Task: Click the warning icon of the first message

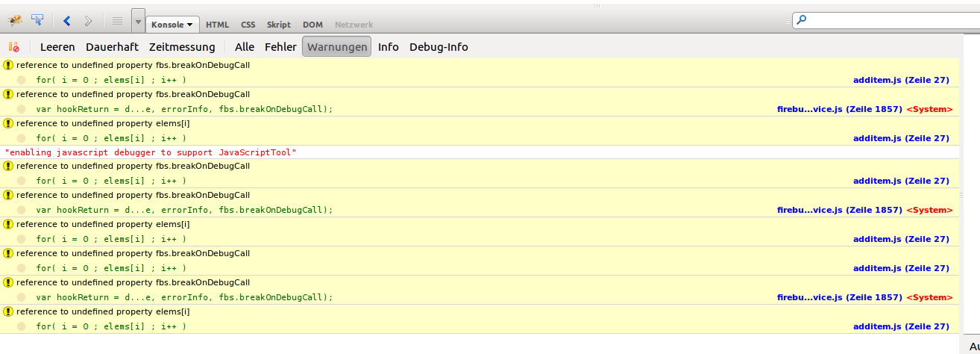Action: pyautogui.click(x=8, y=65)
